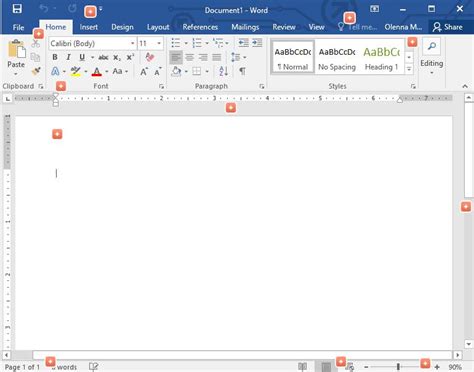The width and height of the screenshot is (474, 372).
Task: Create a multilevel list
Action: coord(218,43)
